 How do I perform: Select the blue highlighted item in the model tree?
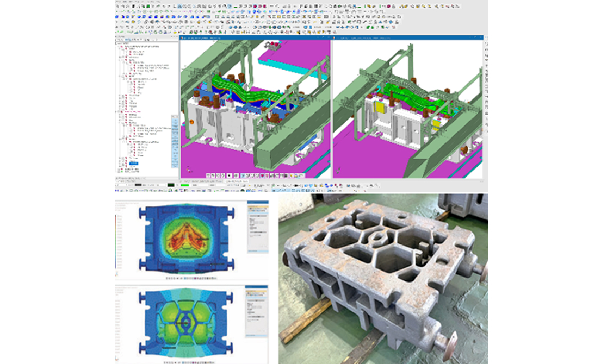(134, 163)
